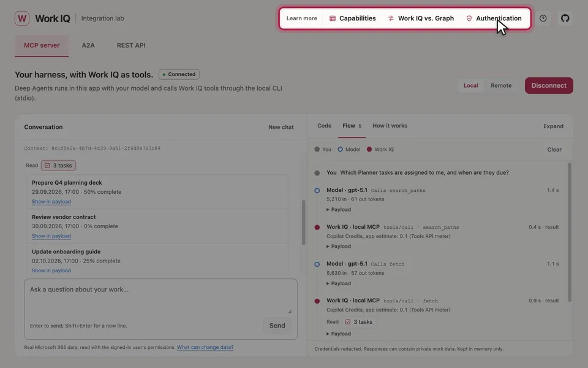Select the Local connection mode
The width and height of the screenshot is (588, 368).
[x=470, y=86]
